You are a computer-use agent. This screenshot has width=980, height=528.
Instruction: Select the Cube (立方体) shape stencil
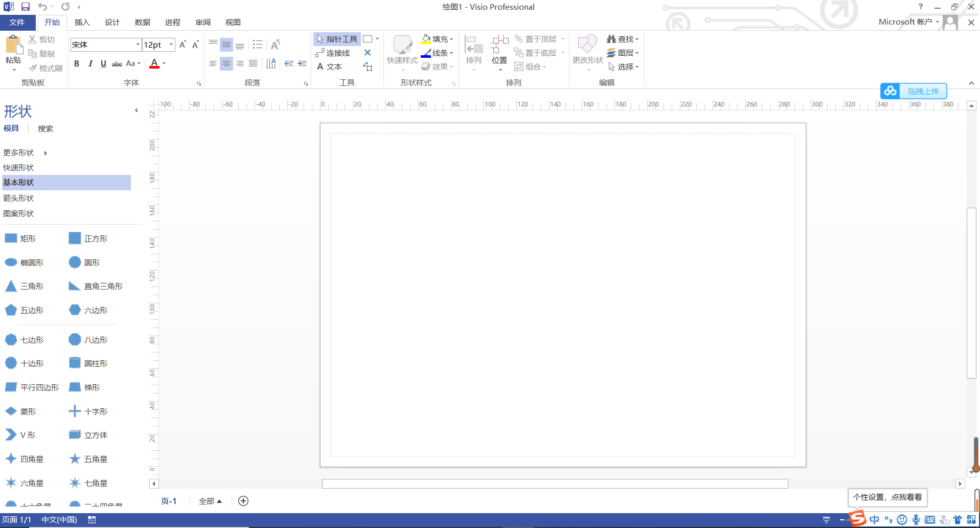[x=88, y=435]
